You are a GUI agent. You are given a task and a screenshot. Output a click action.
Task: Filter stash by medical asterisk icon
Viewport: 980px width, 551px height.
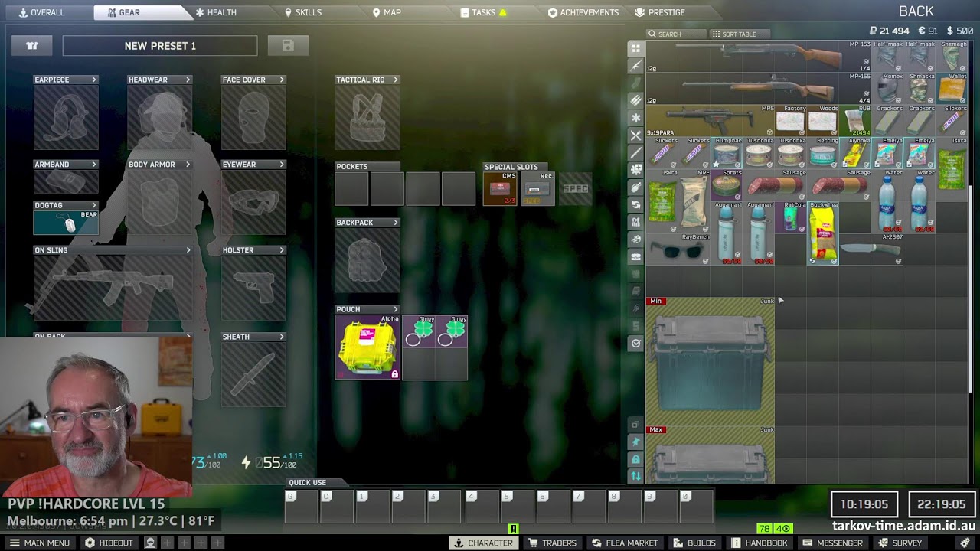click(x=635, y=118)
